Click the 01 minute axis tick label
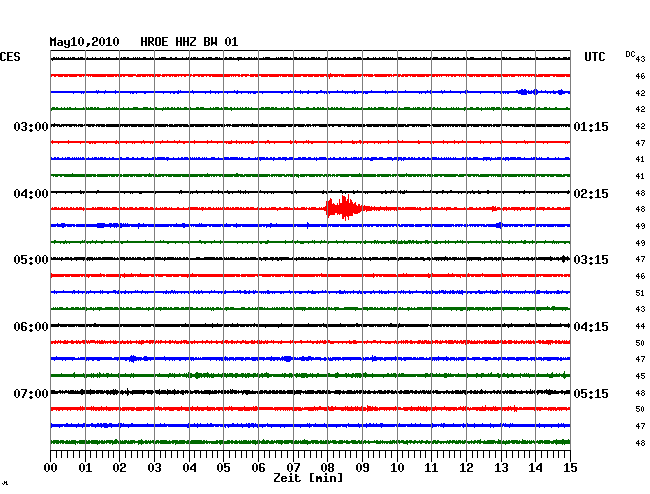The image size is (650, 494). click(85, 467)
